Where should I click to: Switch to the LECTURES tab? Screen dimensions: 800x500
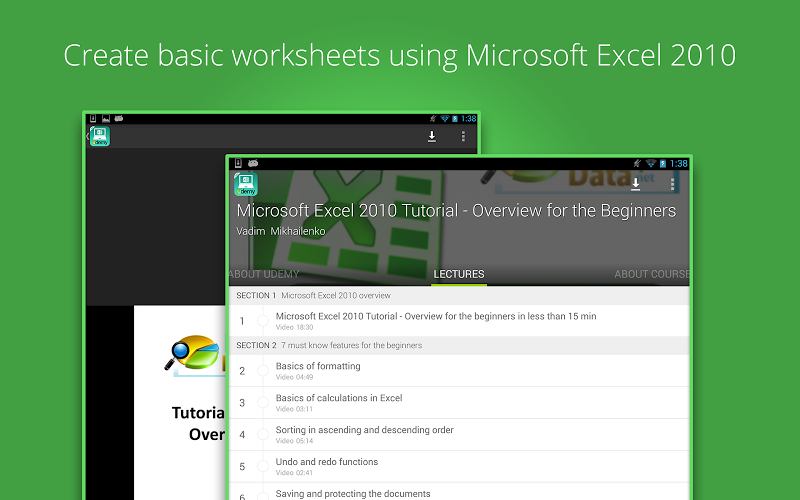pos(459,274)
